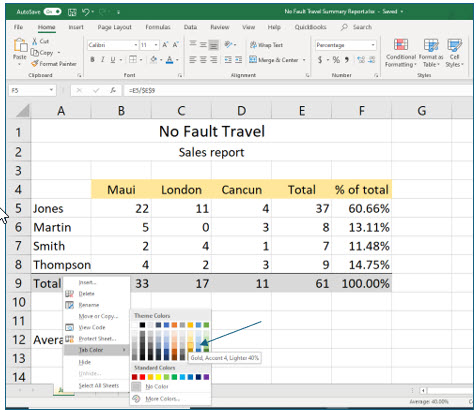Open the Calibri font name dropdown
Viewport: 476px width, 410px height.
pyautogui.click(x=136, y=45)
